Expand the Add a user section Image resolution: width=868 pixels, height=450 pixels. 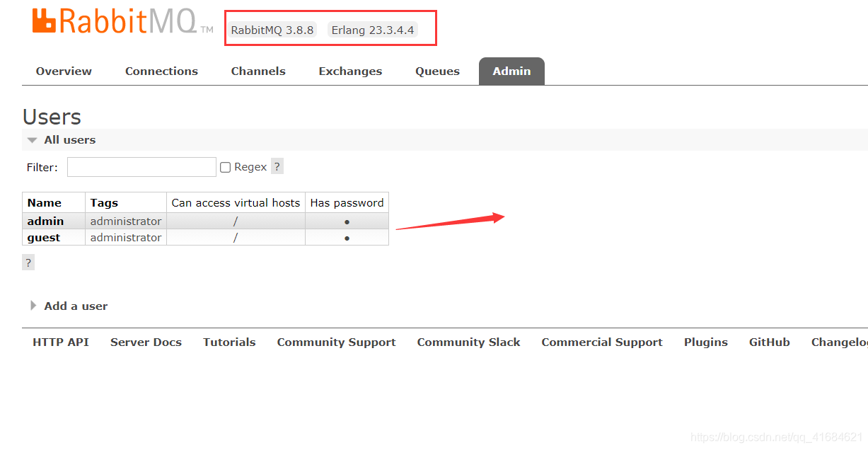tap(69, 306)
